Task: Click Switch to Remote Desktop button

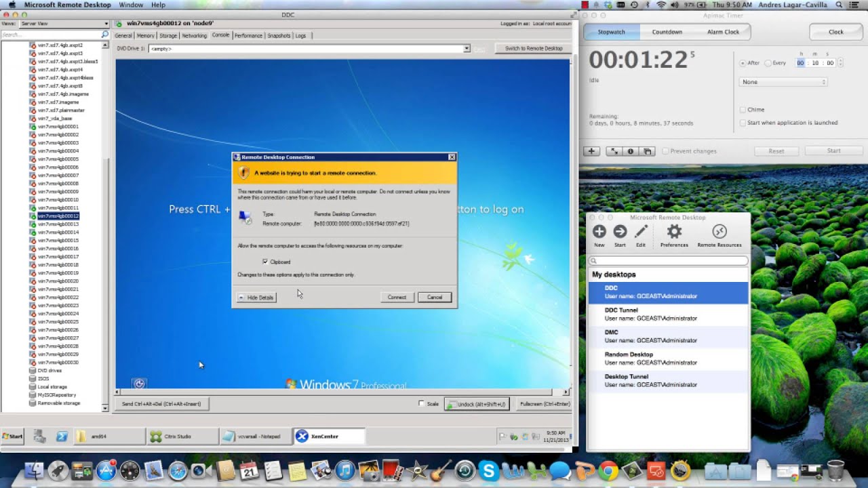Action: (x=534, y=48)
